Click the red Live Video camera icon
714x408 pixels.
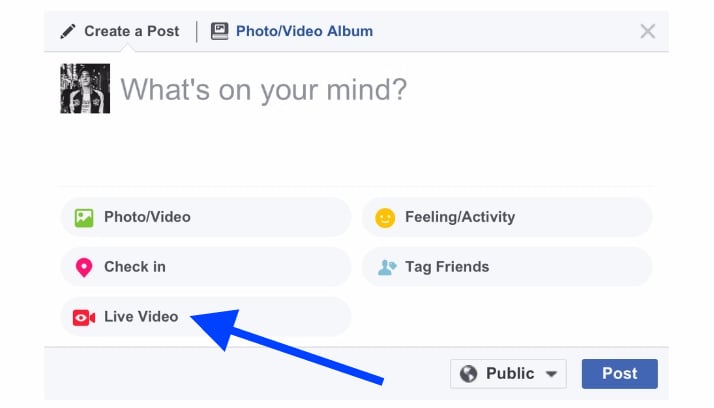[84, 317]
